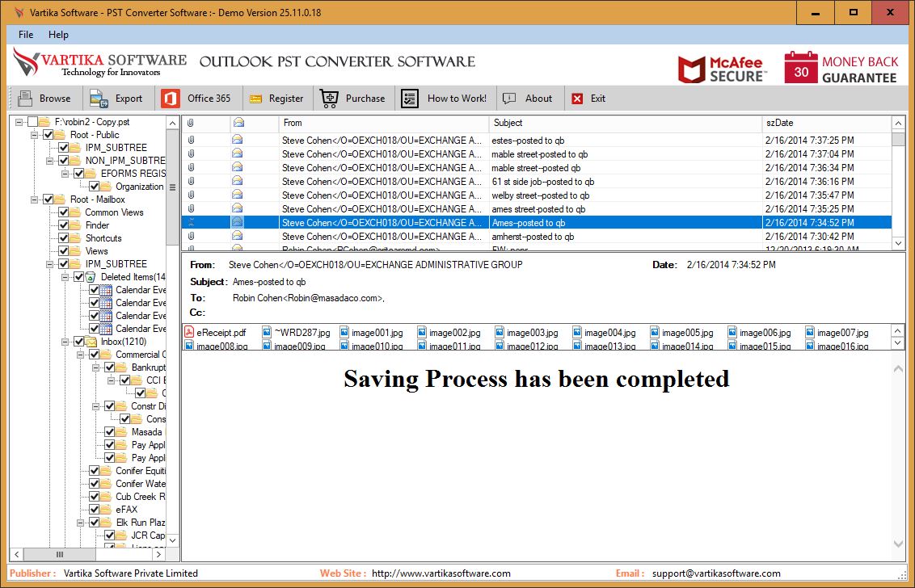
Task: Click the McAfee Secure badge
Action: [x=723, y=68]
